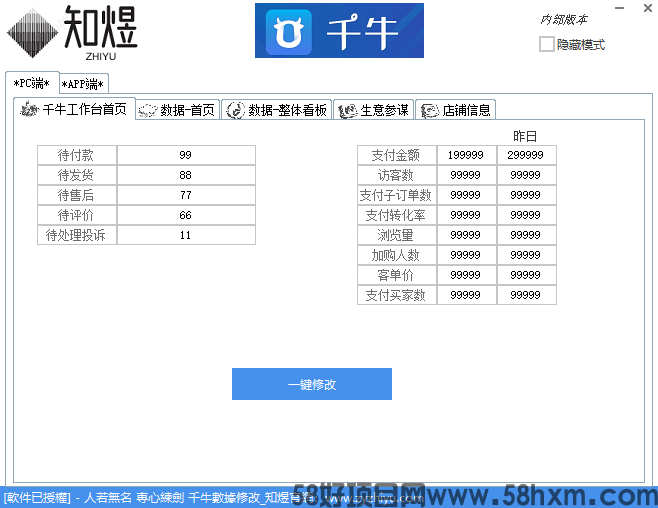Click the 支付转化率 today value field
The width and height of the screenshot is (658, 508).
466,215
